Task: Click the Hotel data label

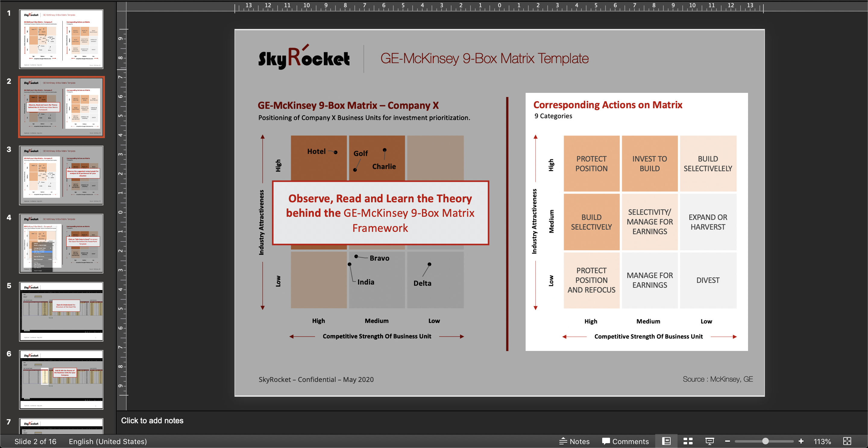Action: tap(316, 152)
